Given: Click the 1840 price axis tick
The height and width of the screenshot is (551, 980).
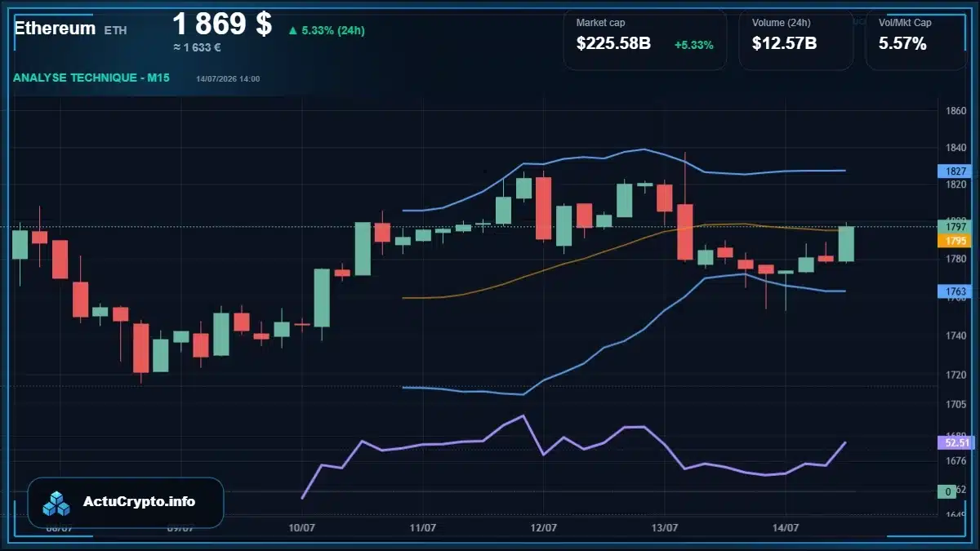Looking at the screenshot, I should pyautogui.click(x=955, y=148).
